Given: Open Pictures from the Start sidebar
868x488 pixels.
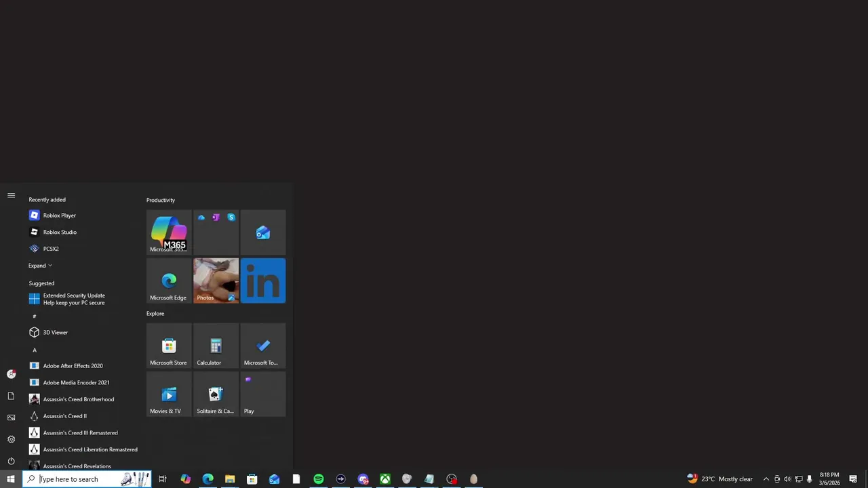Looking at the screenshot, I should coord(11,418).
